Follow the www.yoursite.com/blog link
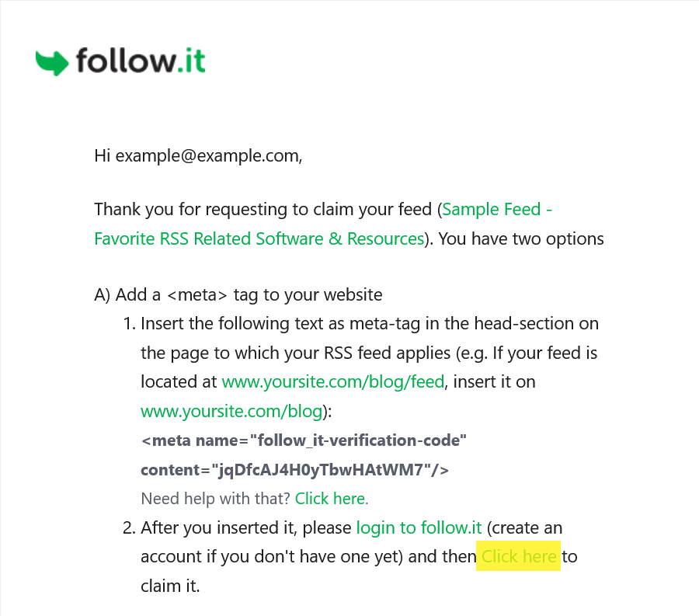This screenshot has height=616, width=699. click(231, 411)
